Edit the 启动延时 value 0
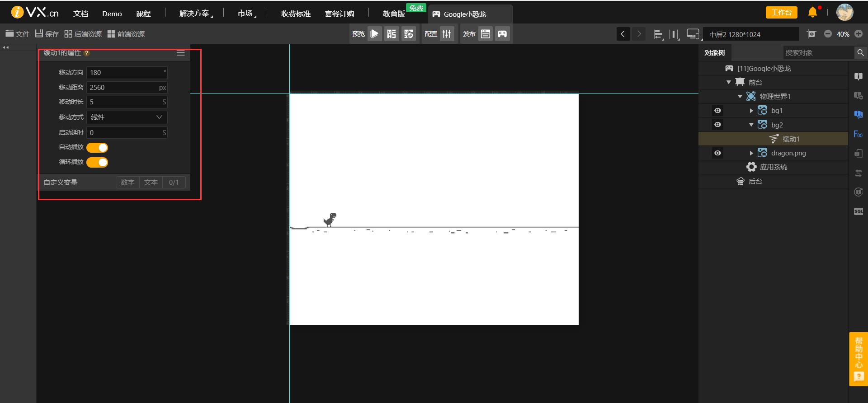868x403 pixels. (x=127, y=132)
